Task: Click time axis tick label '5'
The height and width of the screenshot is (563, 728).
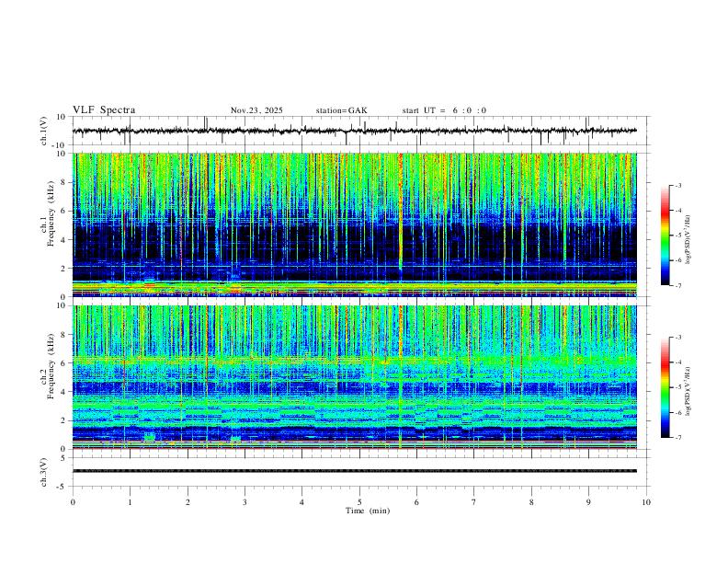Action: click(x=359, y=502)
